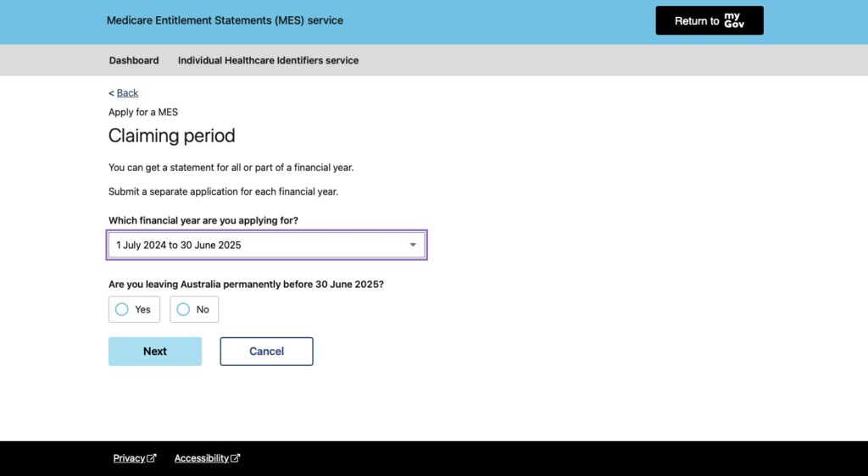The image size is (868, 476).
Task: Open Individual Healthcare Identifiers service tab
Action: coord(268,60)
